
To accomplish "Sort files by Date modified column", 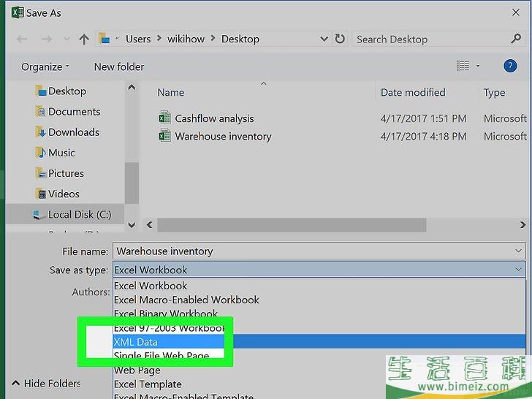I will [x=413, y=93].
